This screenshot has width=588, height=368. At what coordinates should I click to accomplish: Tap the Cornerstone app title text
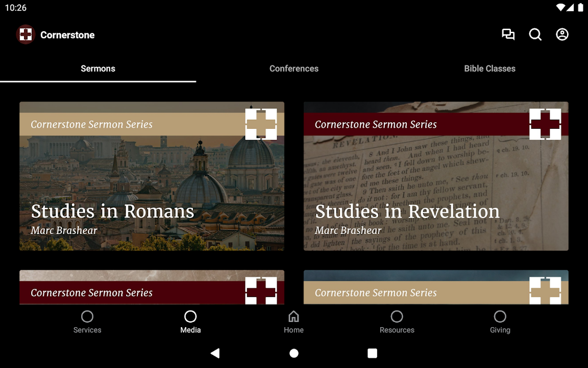coord(67,35)
